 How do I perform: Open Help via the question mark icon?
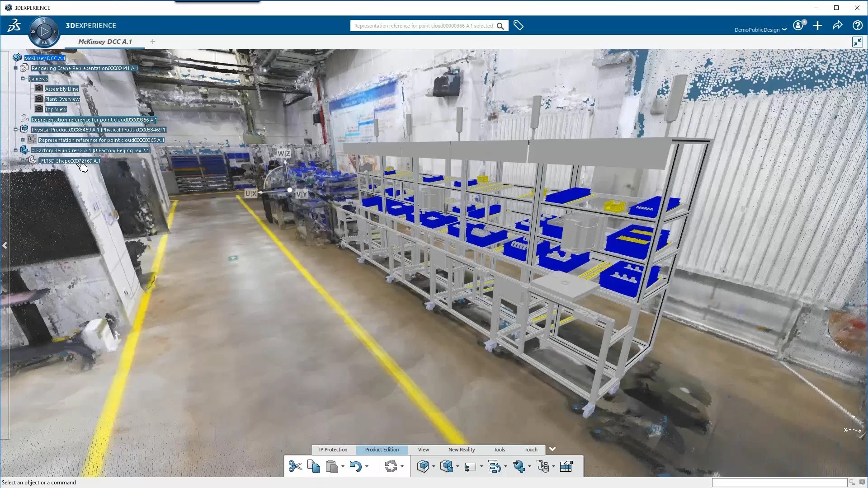pyautogui.click(x=857, y=25)
